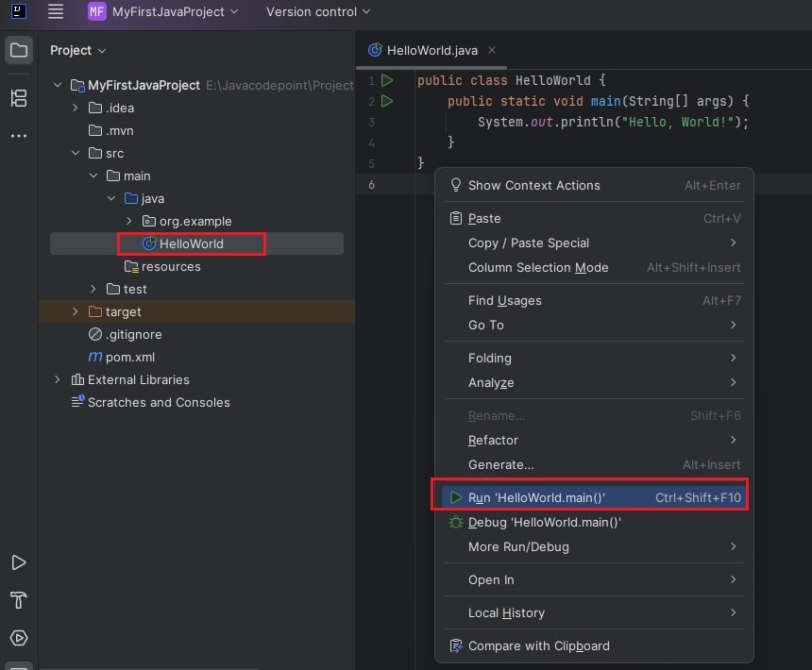This screenshot has height=670, width=812.
Task: Click the Java class icon on editor tab
Action: pos(375,50)
